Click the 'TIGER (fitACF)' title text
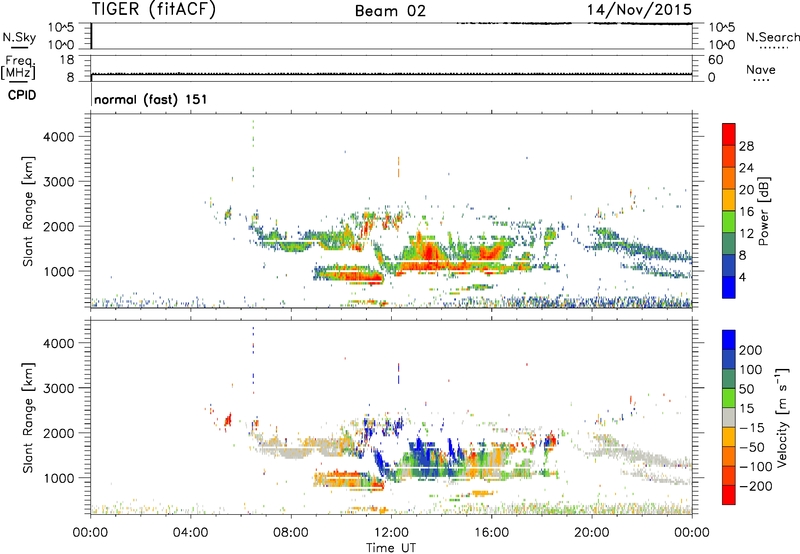 pos(154,9)
